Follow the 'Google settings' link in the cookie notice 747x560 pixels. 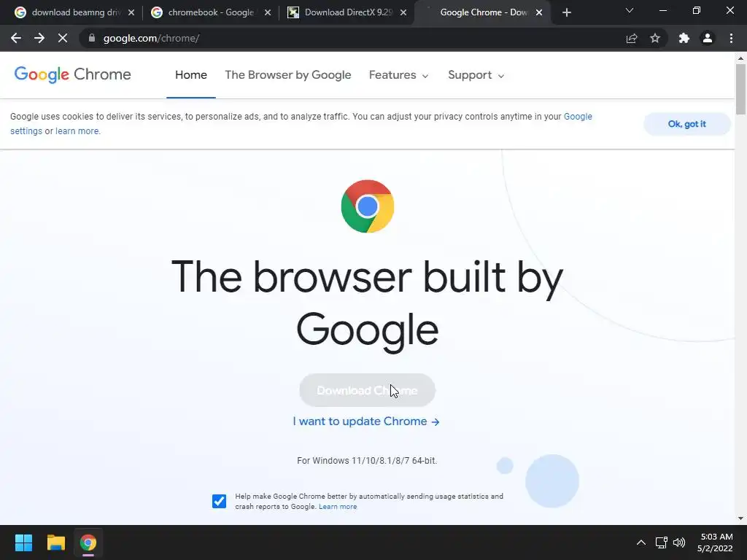[578, 117]
